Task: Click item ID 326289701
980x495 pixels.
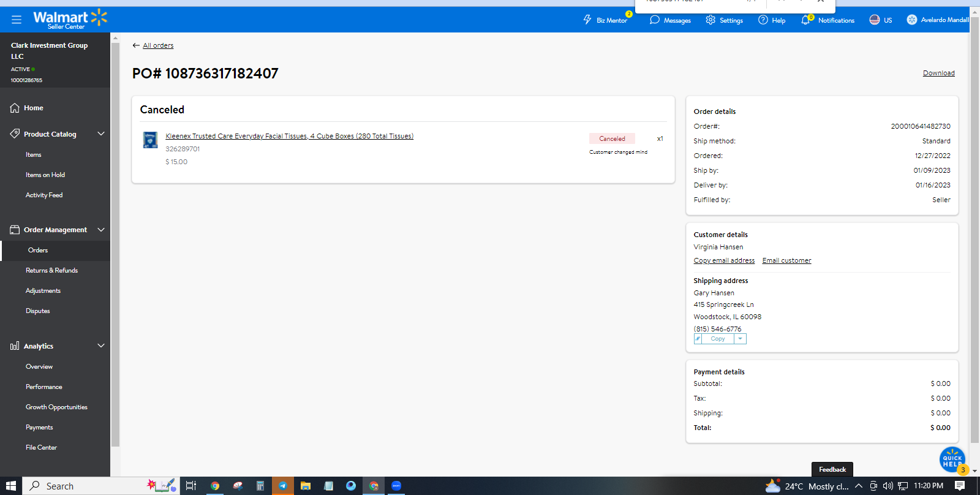Action: coord(183,149)
